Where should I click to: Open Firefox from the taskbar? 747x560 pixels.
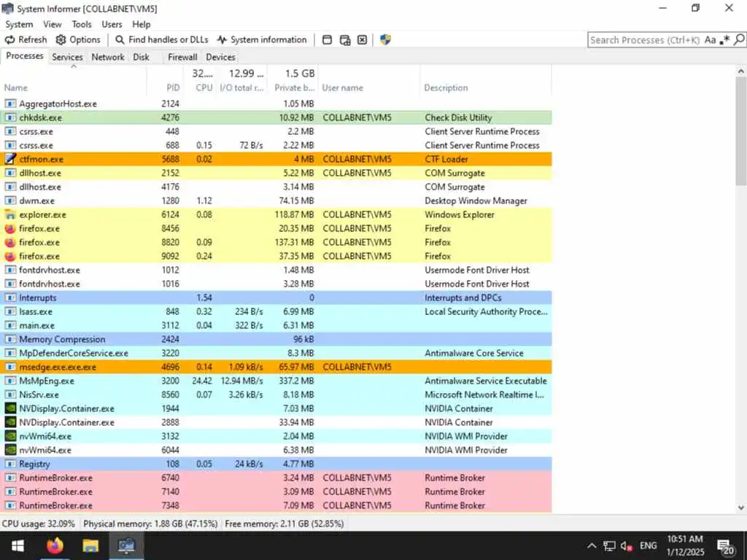(x=55, y=545)
